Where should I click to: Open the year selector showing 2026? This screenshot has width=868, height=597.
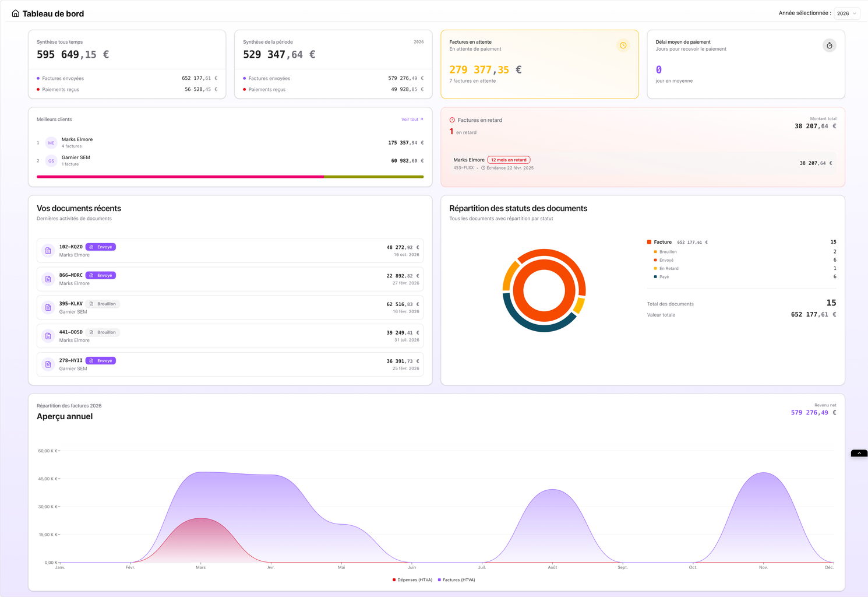(846, 13)
